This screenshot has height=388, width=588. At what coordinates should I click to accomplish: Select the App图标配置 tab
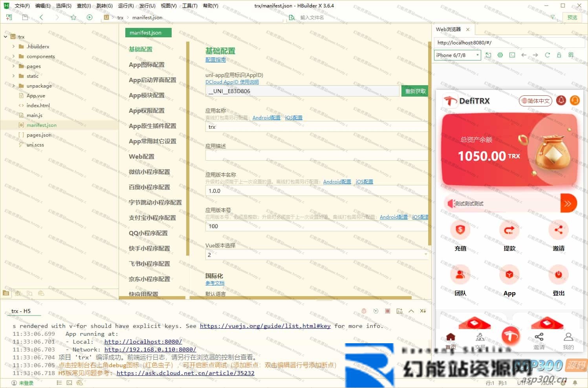(x=147, y=65)
